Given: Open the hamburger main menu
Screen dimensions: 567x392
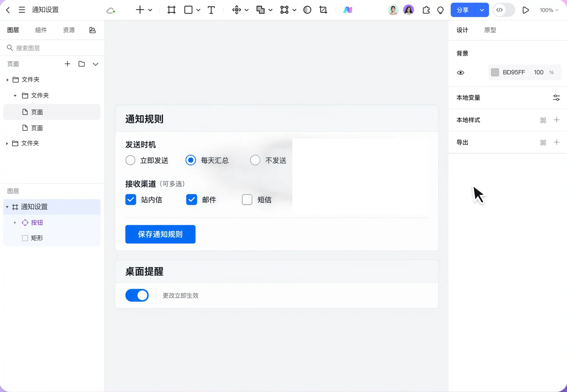Looking at the screenshot, I should click(22, 10).
